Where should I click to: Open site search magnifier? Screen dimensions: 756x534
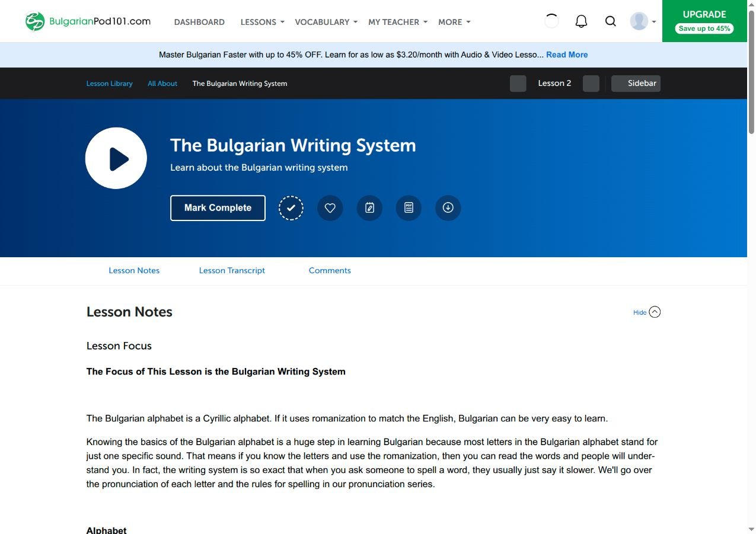pyautogui.click(x=611, y=21)
